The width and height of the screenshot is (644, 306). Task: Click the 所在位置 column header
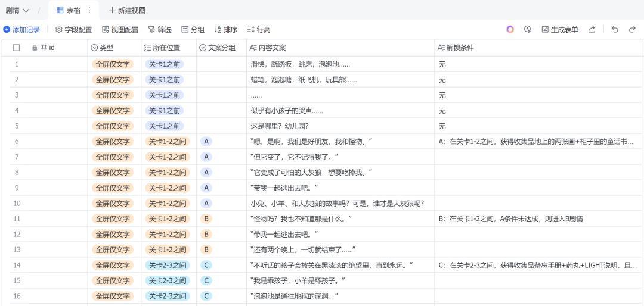click(169, 48)
